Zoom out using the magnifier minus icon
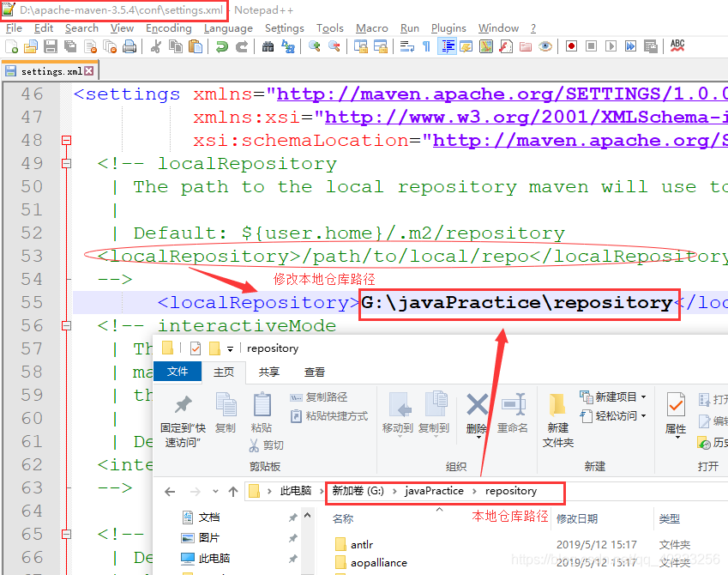 tap(334, 46)
